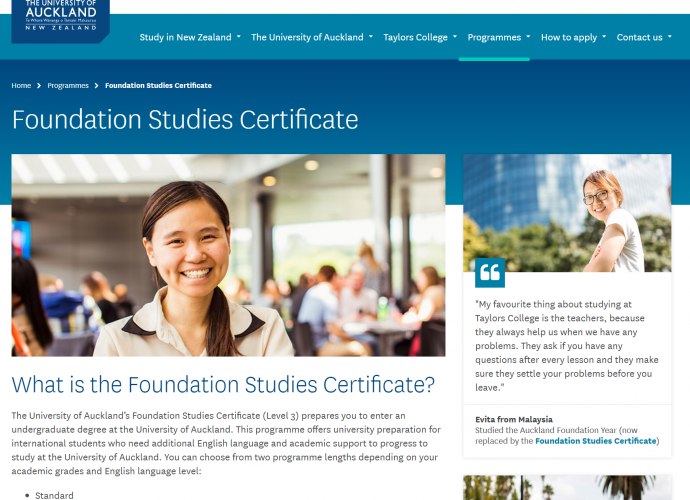690x500 pixels.
Task: Go to Programmes breadcrumb link
Action: 68,85
